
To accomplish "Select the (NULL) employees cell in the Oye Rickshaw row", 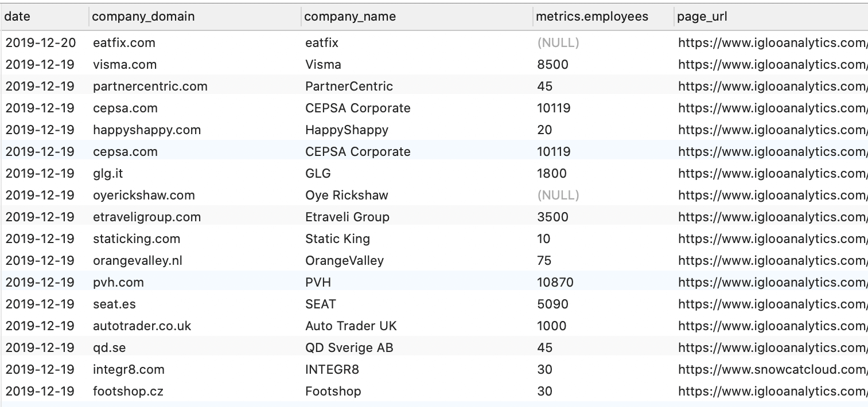I will point(558,195).
